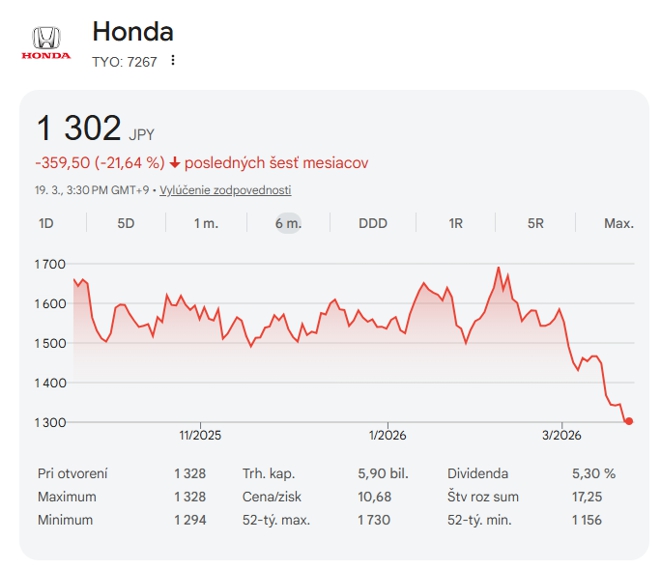Select the 6 m. range tab
This screenshot has height=570, width=660.
pos(288,223)
